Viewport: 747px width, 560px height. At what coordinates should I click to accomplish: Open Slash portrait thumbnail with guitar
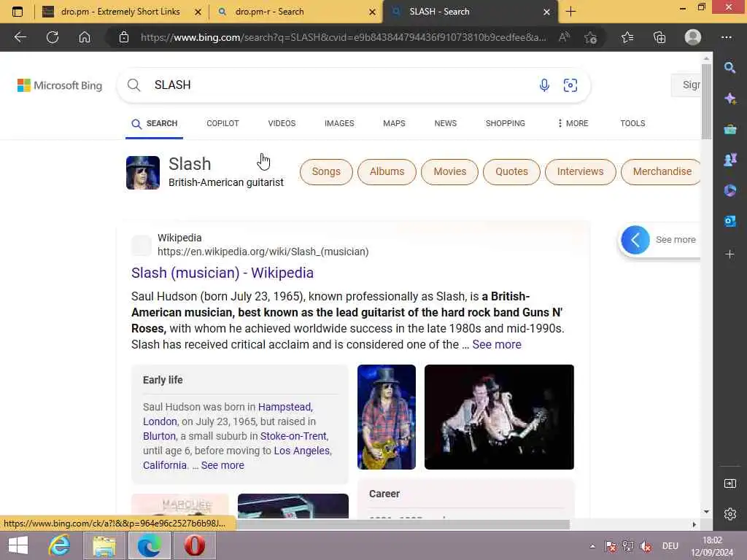coord(387,417)
